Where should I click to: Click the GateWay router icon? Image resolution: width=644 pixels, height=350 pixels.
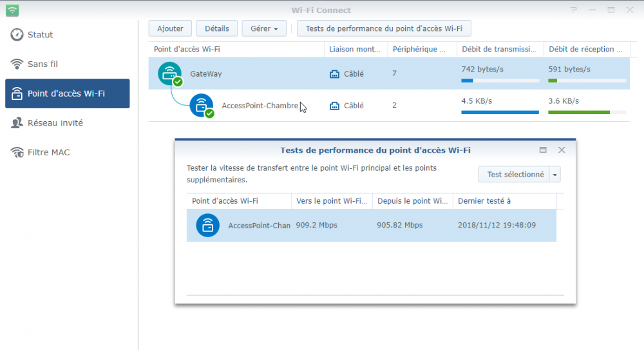tap(169, 73)
